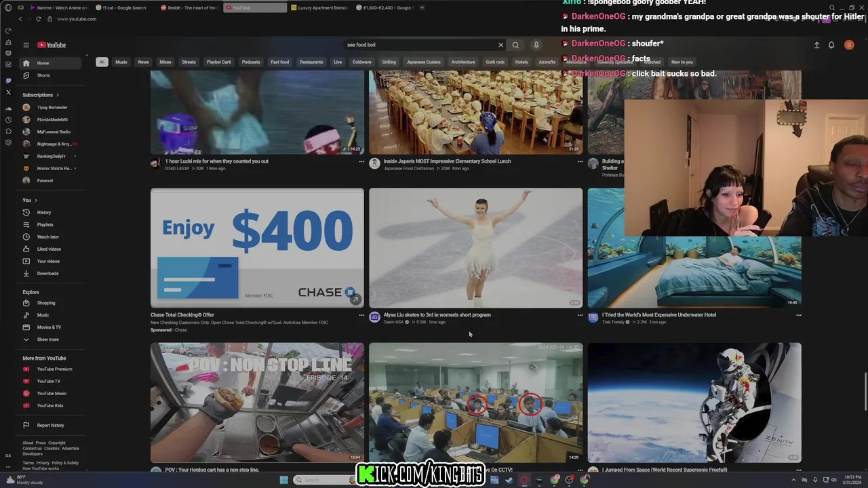Open Shopping under Explore
This screenshot has width=868, height=488.
(51, 303)
